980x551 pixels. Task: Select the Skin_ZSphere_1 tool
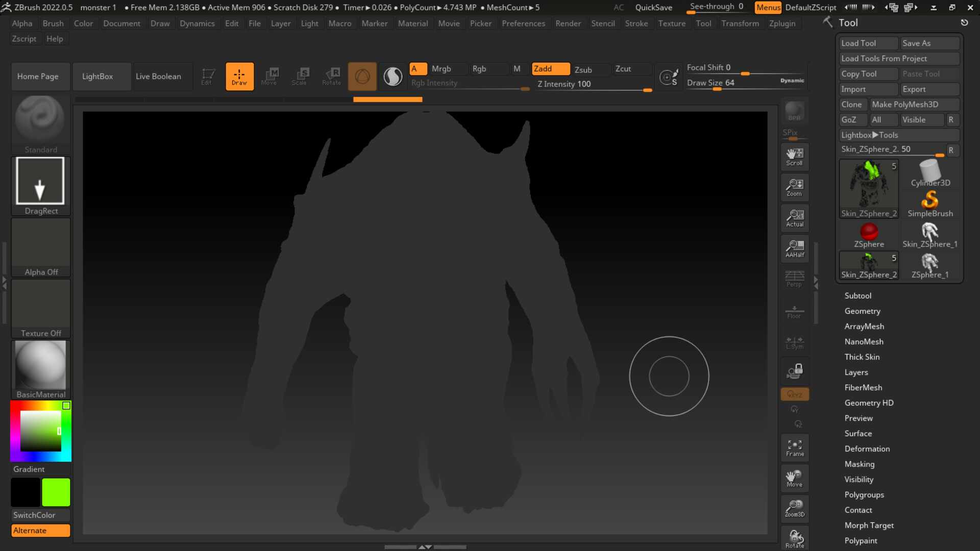pyautogui.click(x=930, y=235)
